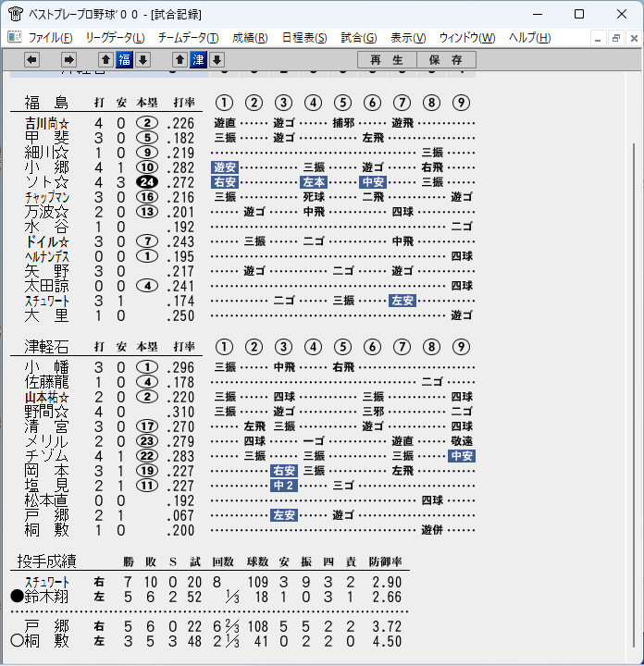Click losing pitcher 鈴木翔 row name
The image size is (644, 666).
pyautogui.click(x=47, y=598)
